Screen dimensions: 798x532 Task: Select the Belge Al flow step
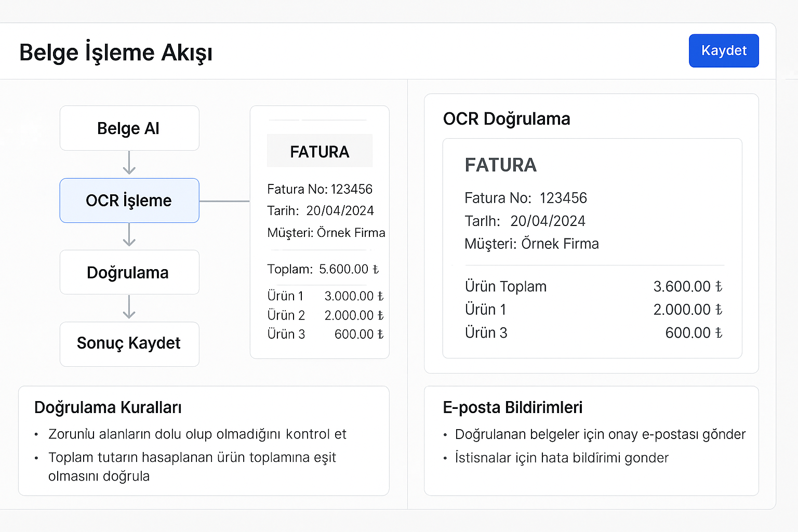(x=129, y=128)
